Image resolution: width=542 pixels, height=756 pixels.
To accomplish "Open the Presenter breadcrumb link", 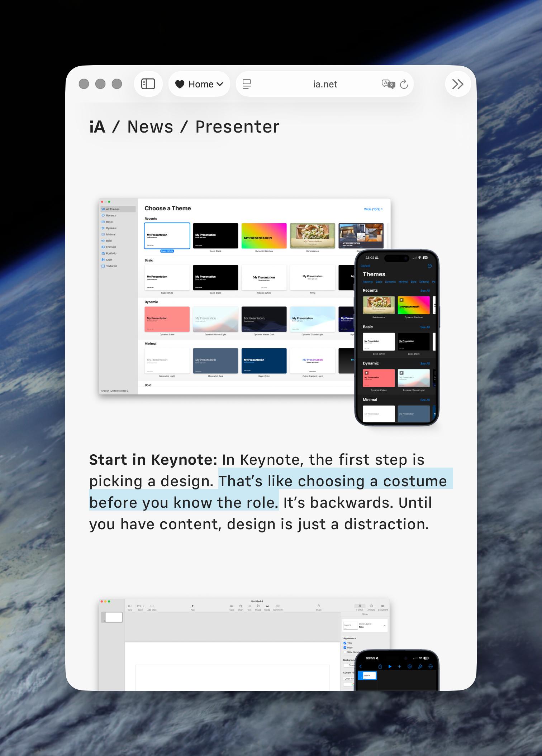I will click(x=237, y=127).
